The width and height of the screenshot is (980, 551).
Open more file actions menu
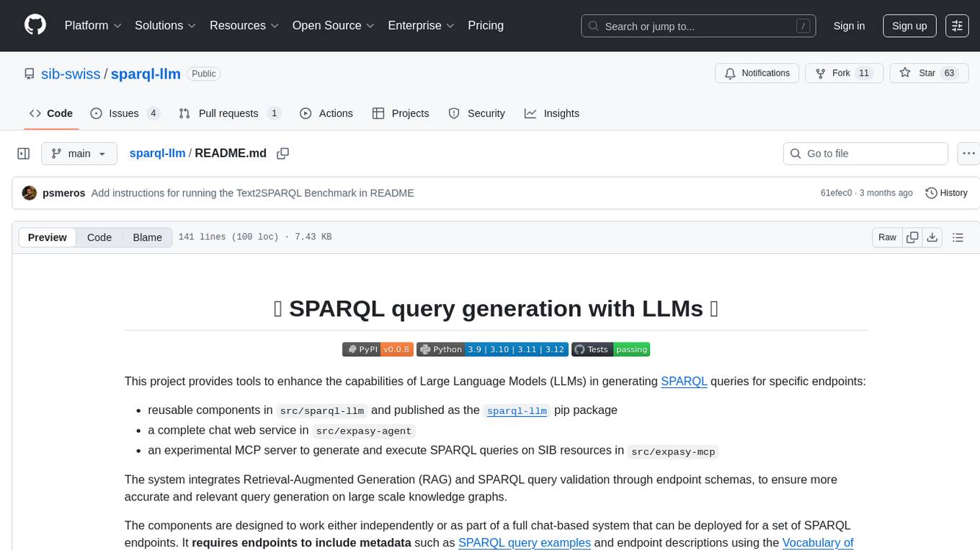click(x=968, y=154)
